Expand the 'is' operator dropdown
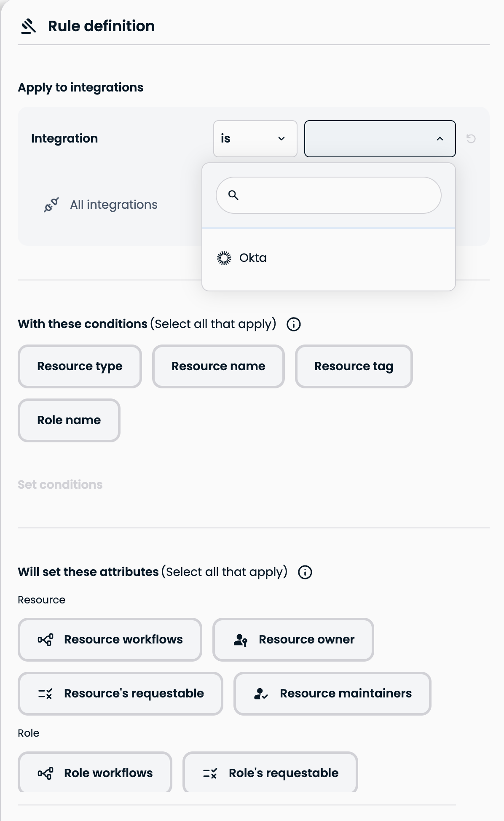Image resolution: width=504 pixels, height=821 pixels. pyautogui.click(x=255, y=139)
